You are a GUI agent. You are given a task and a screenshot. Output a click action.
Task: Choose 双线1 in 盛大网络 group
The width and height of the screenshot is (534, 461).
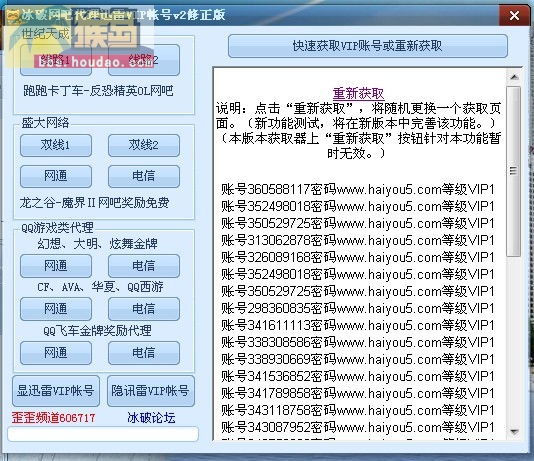pos(56,145)
